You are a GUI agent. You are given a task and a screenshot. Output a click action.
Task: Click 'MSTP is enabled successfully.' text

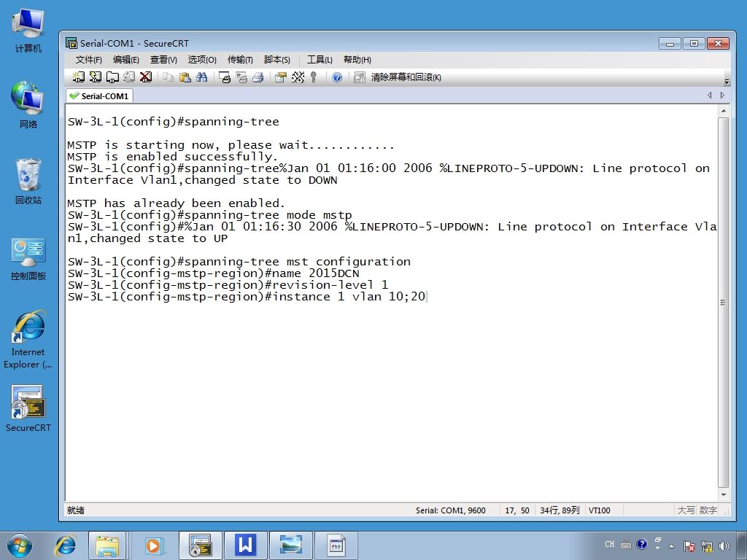(172, 157)
